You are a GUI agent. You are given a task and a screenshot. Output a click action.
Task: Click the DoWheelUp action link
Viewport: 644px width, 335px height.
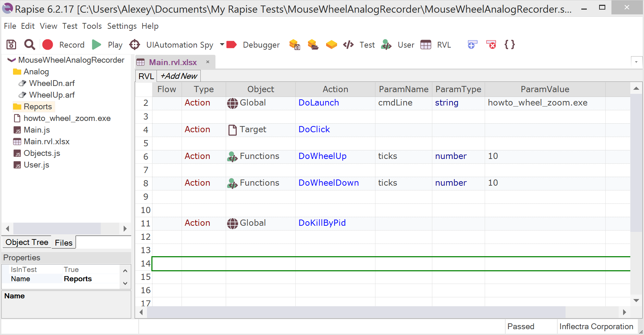pyautogui.click(x=322, y=156)
